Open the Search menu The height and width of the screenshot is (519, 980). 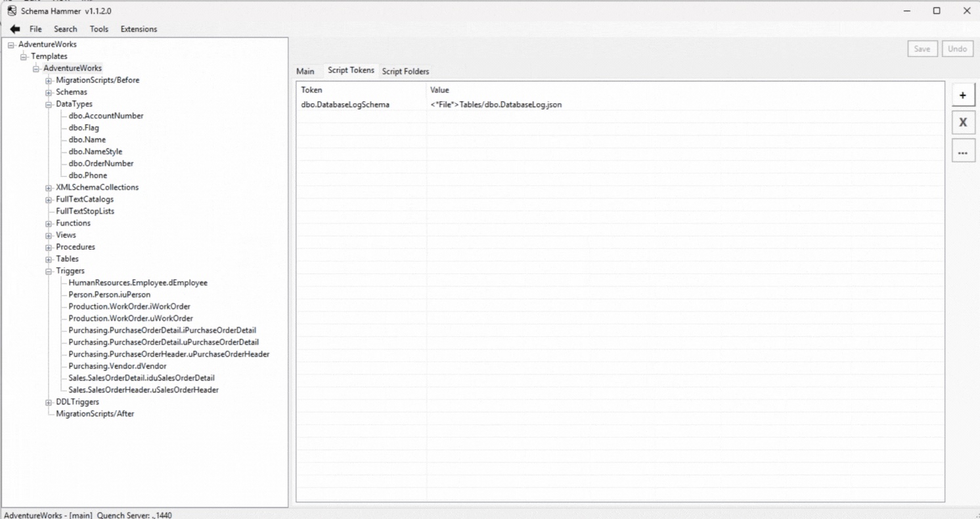point(65,29)
